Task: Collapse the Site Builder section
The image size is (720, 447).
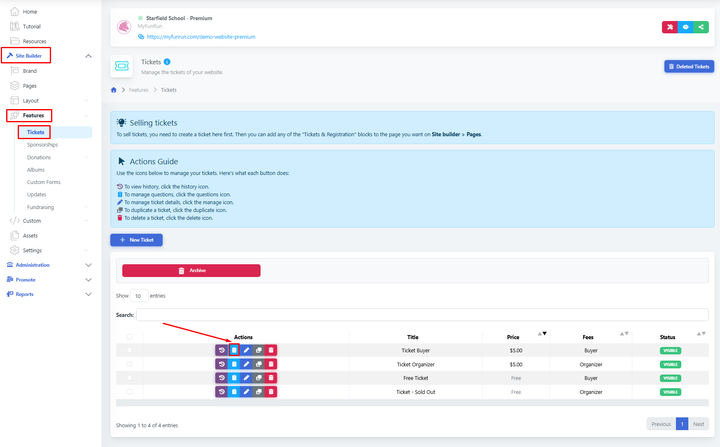Action: (88, 56)
